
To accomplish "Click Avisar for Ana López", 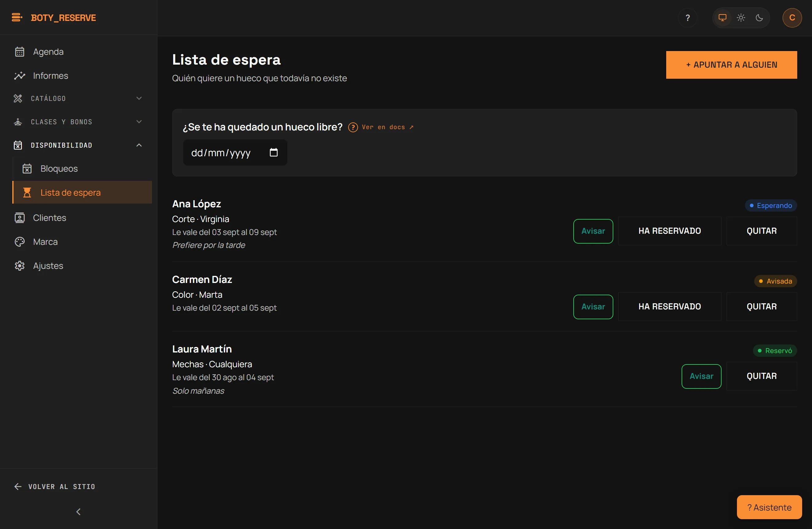I will [593, 231].
